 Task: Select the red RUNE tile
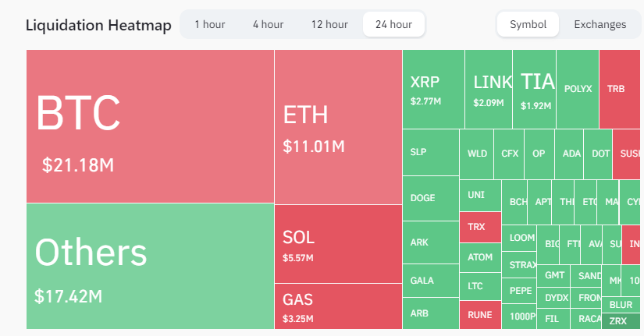click(x=480, y=314)
